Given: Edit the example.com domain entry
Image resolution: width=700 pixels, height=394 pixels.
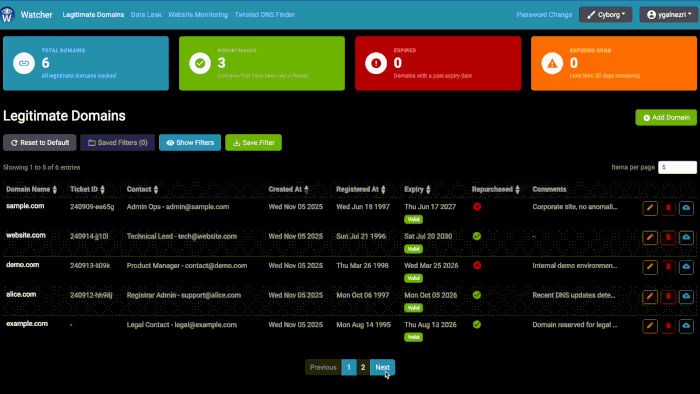Looking at the screenshot, I should (650, 326).
